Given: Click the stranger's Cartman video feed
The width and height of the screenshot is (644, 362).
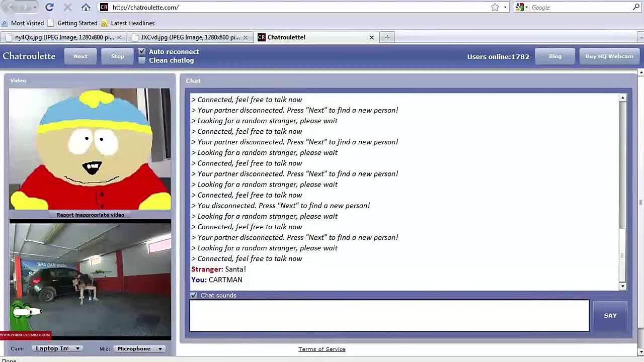Looking at the screenshot, I should (90, 149).
